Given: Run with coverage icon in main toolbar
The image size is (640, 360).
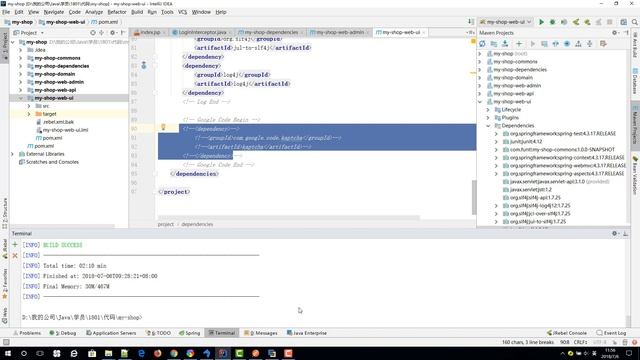Looking at the screenshot, I should [x=564, y=22].
